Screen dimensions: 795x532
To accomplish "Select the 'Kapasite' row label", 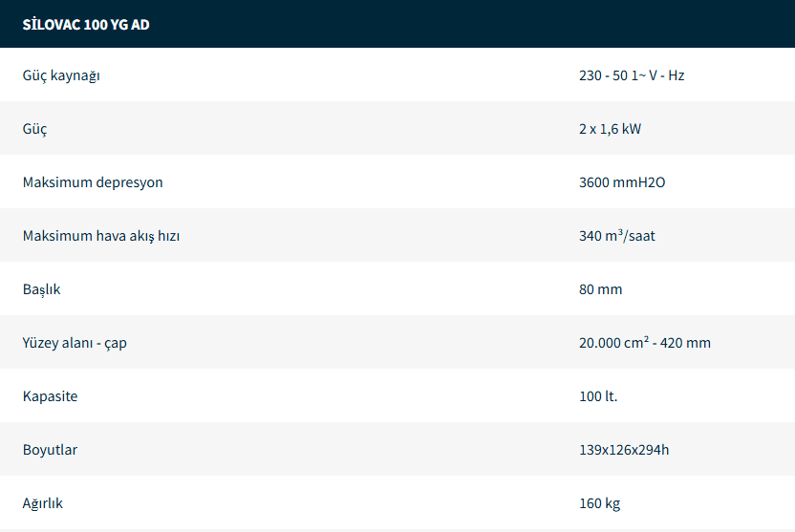I will point(50,396).
